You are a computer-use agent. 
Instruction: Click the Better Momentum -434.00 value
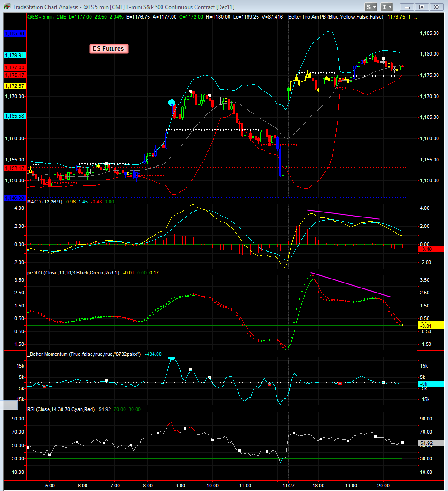153,354
